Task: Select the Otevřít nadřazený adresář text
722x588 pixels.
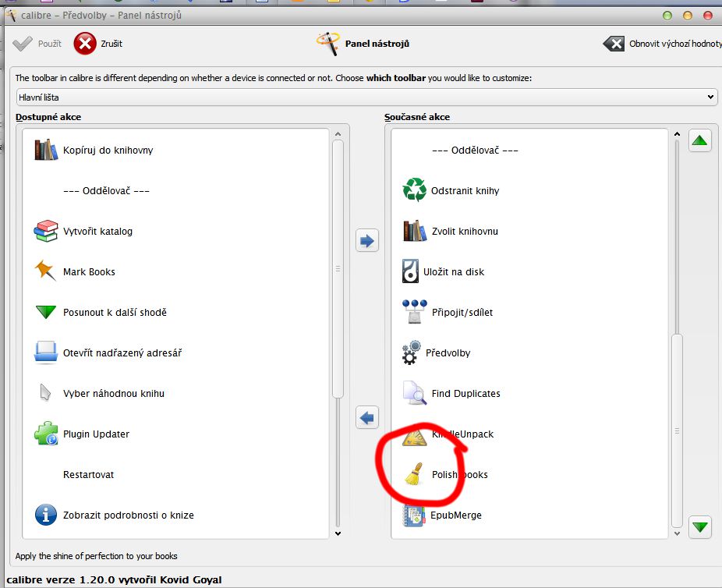Action: [x=122, y=352]
